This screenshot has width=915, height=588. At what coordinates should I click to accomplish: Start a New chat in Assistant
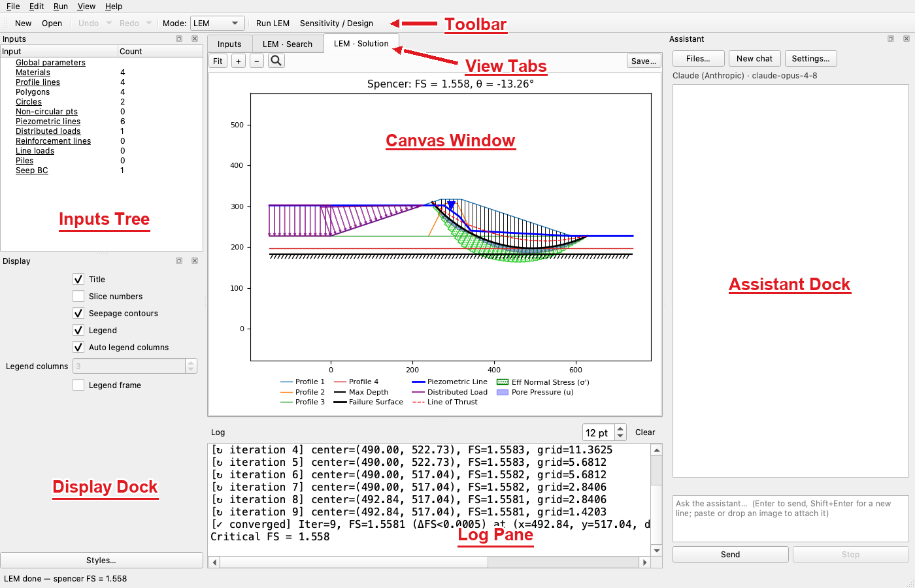754,59
